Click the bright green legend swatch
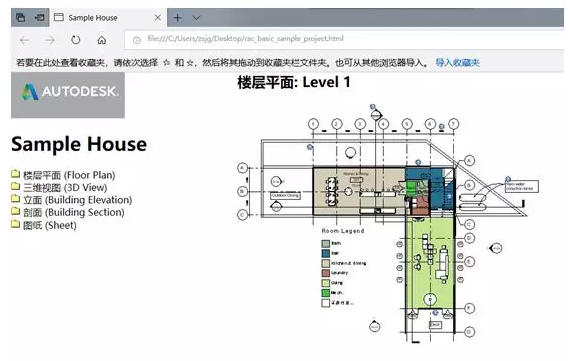 [x=326, y=293]
